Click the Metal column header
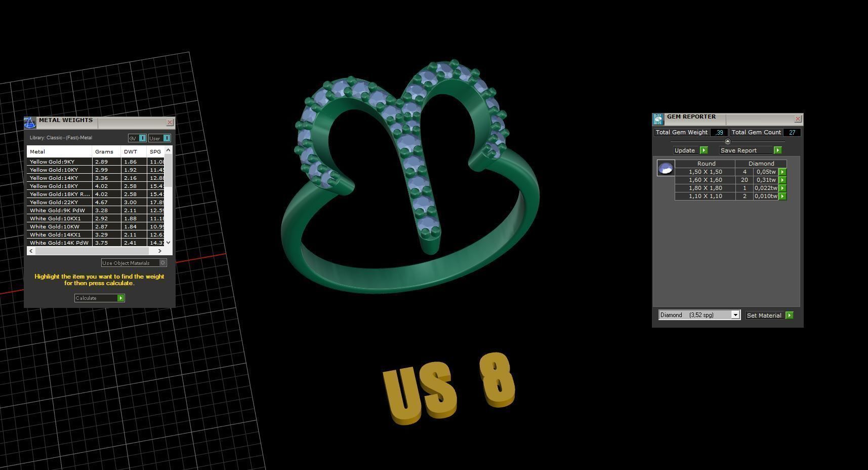 tap(59, 151)
